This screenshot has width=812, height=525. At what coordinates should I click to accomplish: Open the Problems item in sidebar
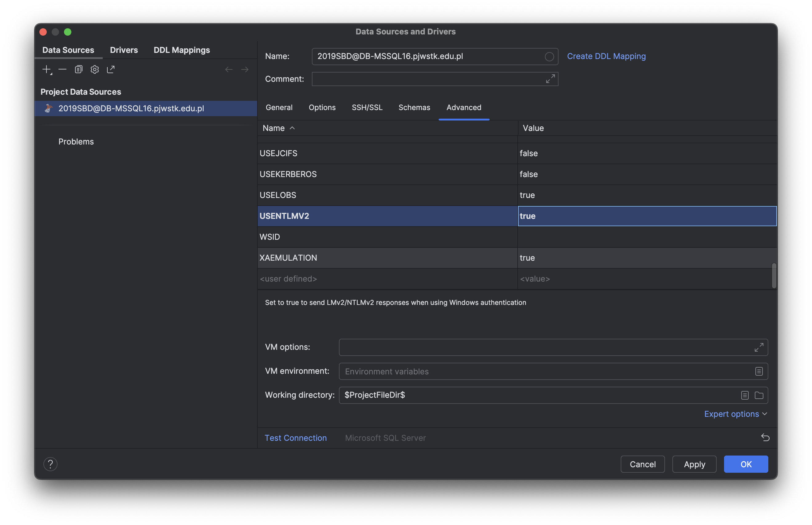click(x=76, y=141)
